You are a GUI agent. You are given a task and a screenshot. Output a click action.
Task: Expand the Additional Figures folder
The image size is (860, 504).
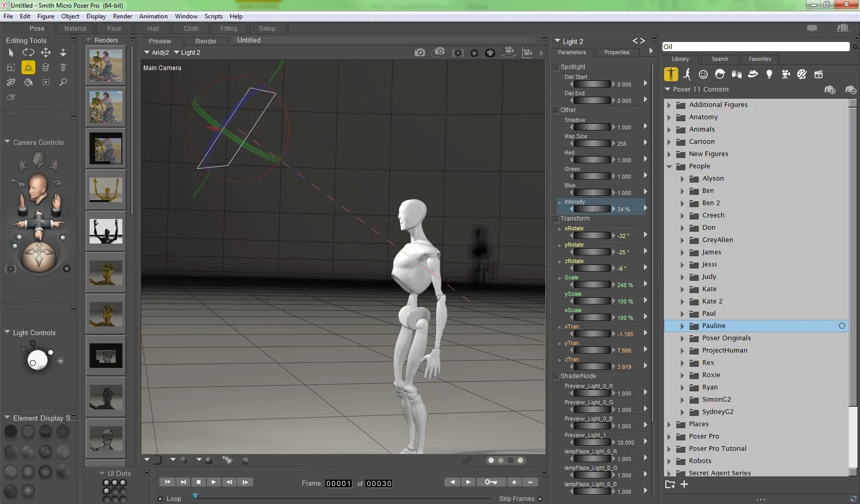[669, 105]
